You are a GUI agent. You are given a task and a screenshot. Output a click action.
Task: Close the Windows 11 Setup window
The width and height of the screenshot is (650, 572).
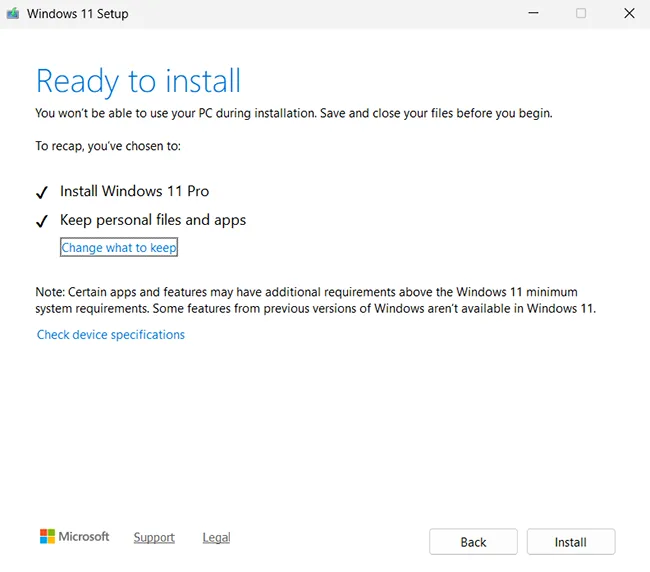[x=629, y=13]
